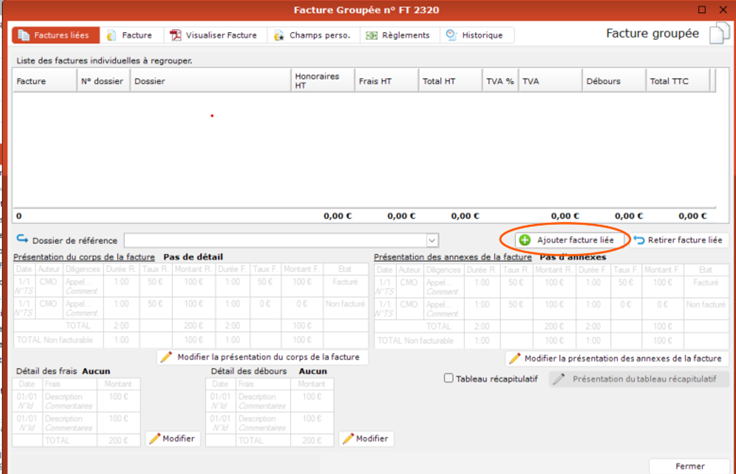Viewport: 736px width, 474px height.
Task: Click the green plus Ajouter facture liée icon
Action: (525, 240)
